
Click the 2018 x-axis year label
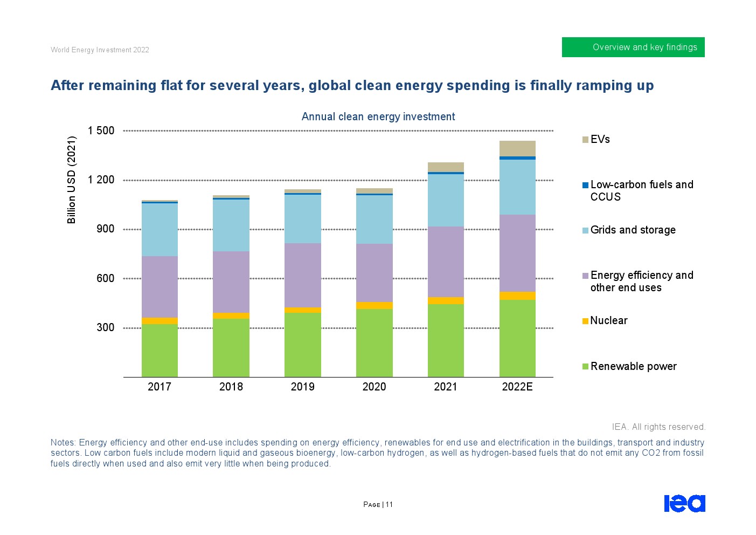click(x=231, y=387)
